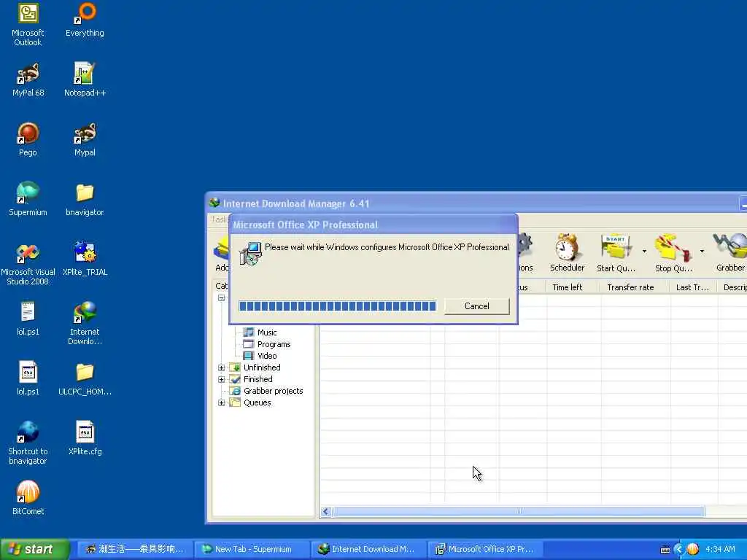Image resolution: width=747 pixels, height=560 pixels.
Task: Switch to Internet Download Manager taskbar button
Action: [368, 549]
